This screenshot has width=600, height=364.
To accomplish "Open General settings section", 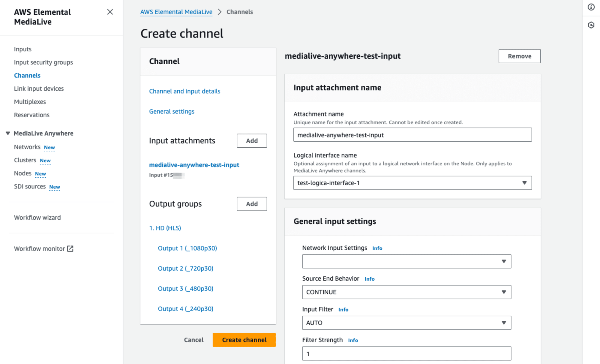I will coord(172,111).
